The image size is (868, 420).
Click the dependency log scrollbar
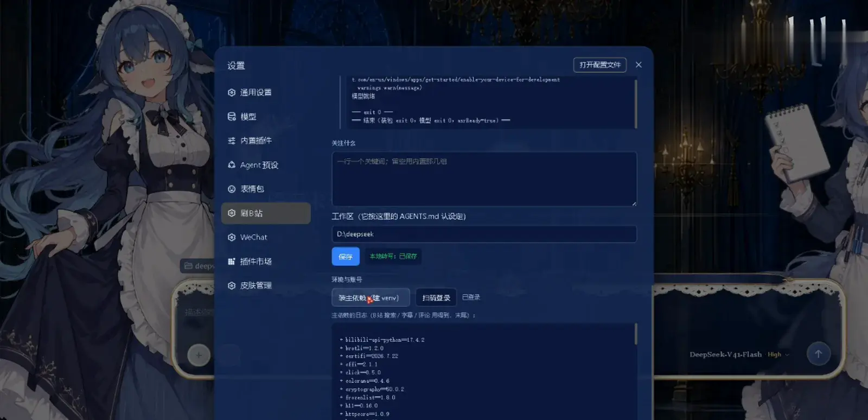pyautogui.click(x=635, y=334)
